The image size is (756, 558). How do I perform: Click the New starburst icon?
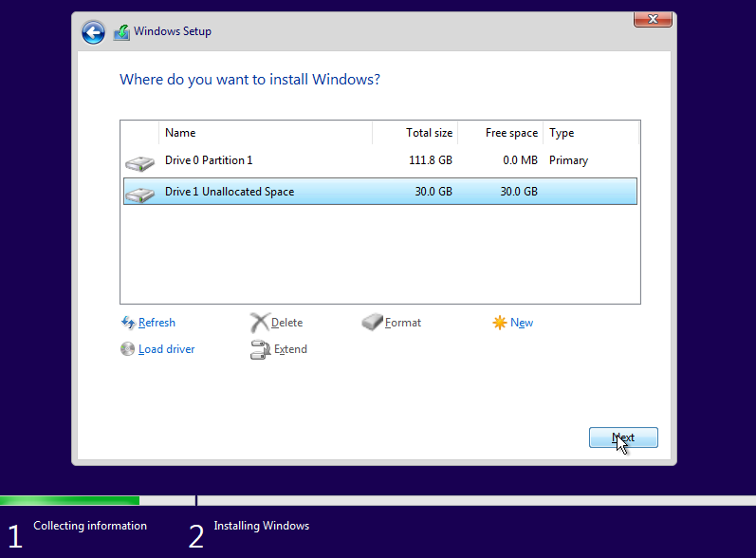pos(500,322)
